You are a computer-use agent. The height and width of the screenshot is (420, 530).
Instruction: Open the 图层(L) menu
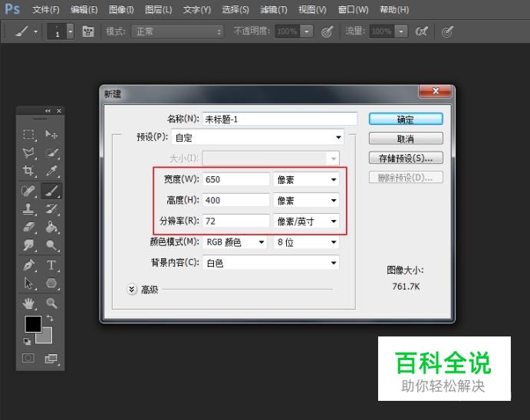pos(159,9)
